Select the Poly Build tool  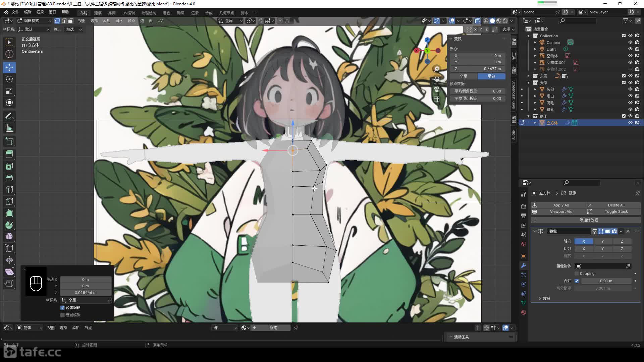click(x=9, y=213)
